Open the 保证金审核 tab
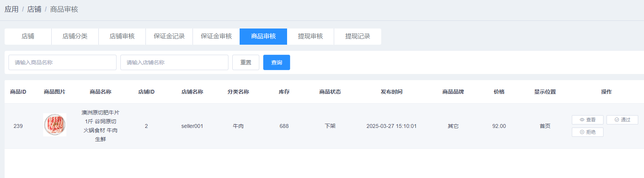 coord(216,36)
